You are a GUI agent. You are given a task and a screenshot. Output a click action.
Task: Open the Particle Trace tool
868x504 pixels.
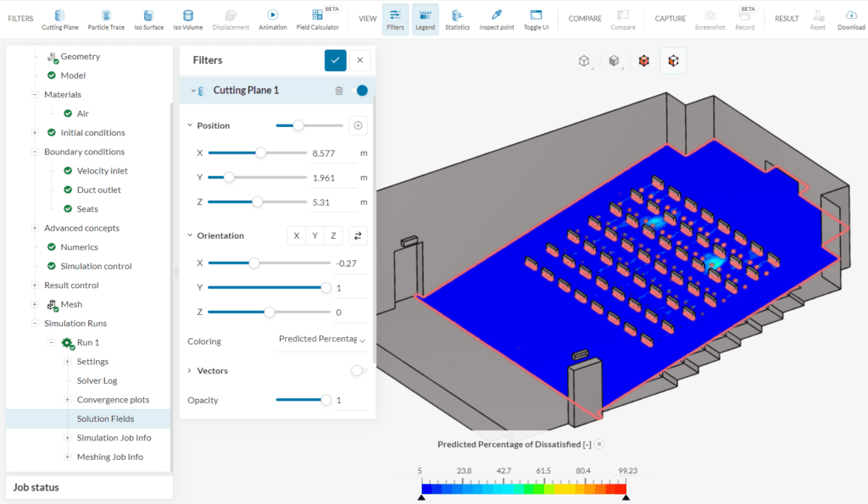[x=106, y=17]
